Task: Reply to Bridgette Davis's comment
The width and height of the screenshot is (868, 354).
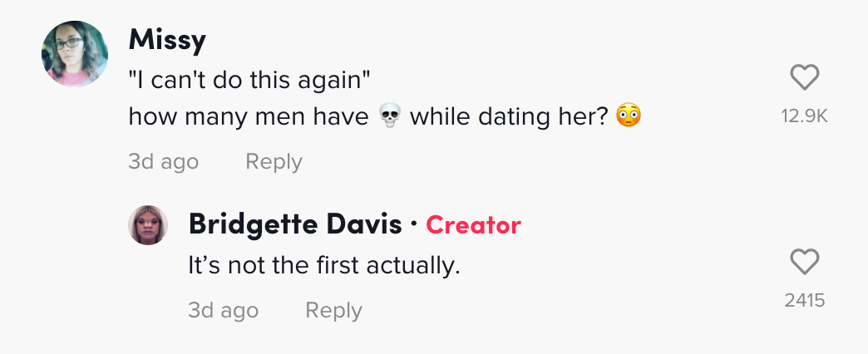Action: pos(333,310)
